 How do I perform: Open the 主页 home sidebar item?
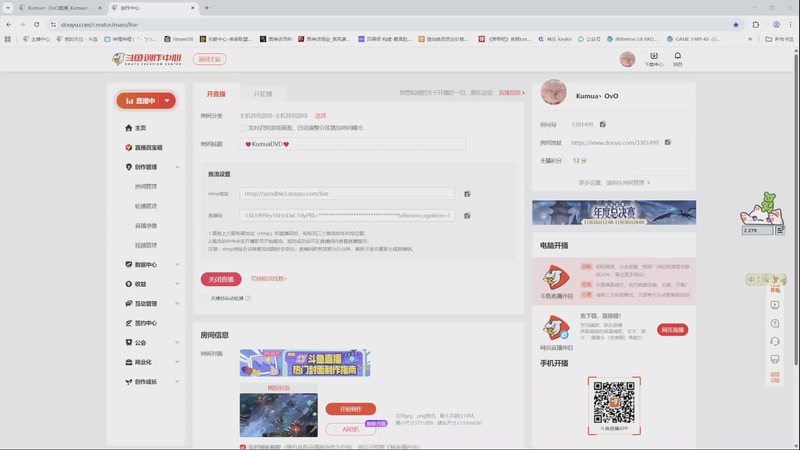pyautogui.click(x=136, y=128)
